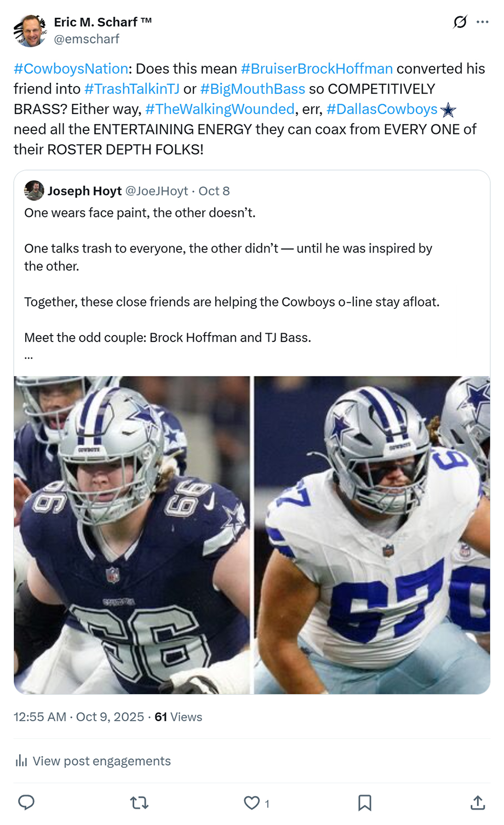504x825 pixels.
Task: Click Joseph Hoyt's small avatar
Action: pos(34,191)
